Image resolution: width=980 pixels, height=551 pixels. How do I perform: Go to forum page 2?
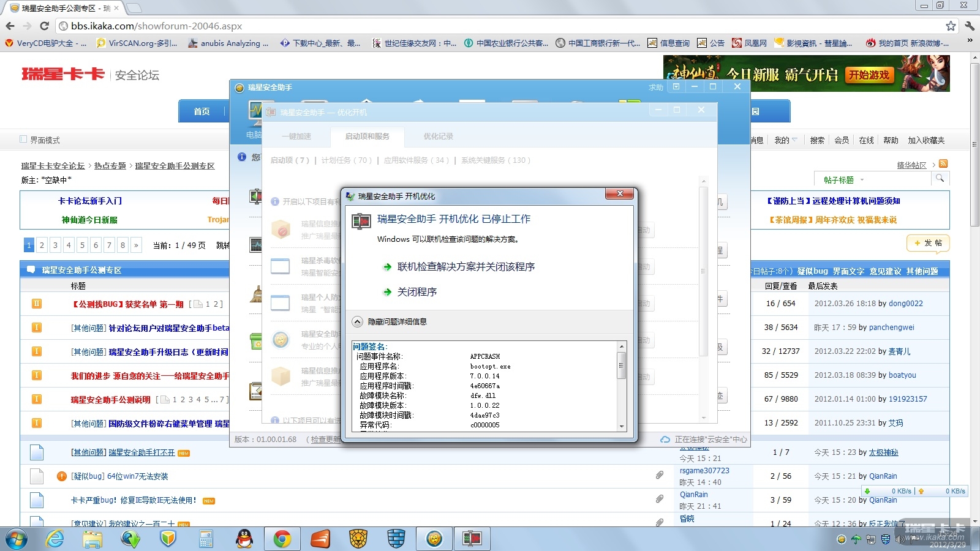(x=42, y=245)
